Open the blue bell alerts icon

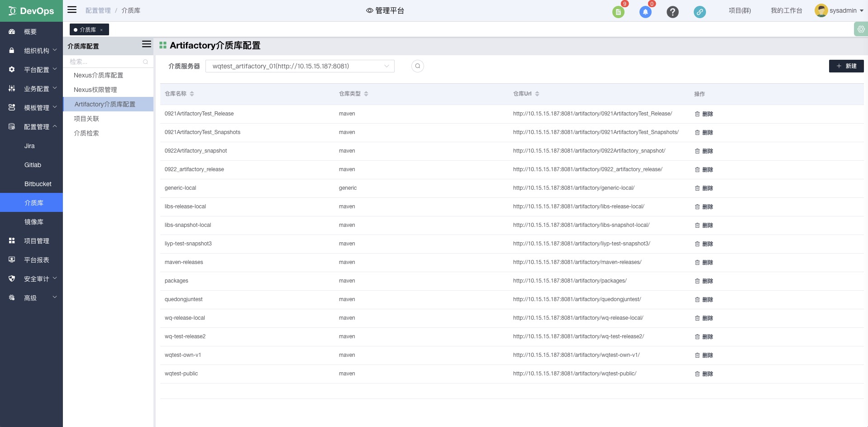tap(645, 12)
